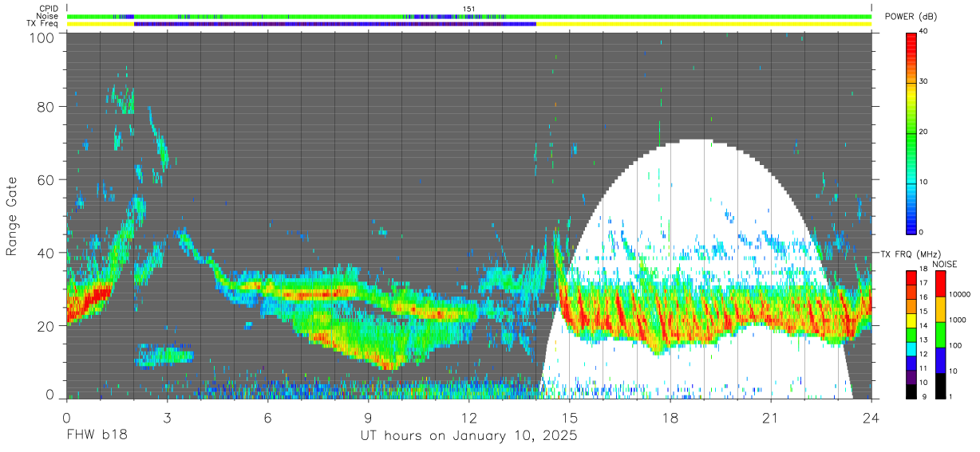The image size is (980, 452).
Task: Click the 100 tick on the NOISE legend
Action: (955, 345)
